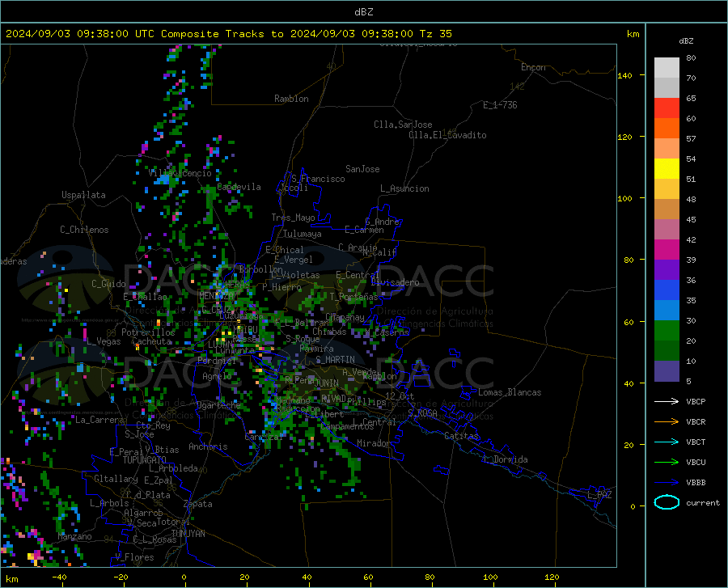
Task: Click the white VBCP arrow legend icon
Action: tap(667, 401)
